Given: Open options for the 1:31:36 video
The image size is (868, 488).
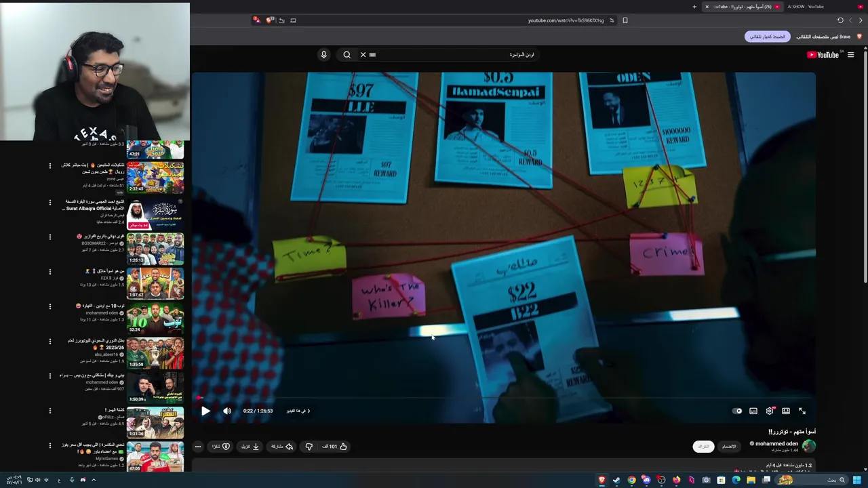Looking at the screenshot, I should [x=50, y=411].
